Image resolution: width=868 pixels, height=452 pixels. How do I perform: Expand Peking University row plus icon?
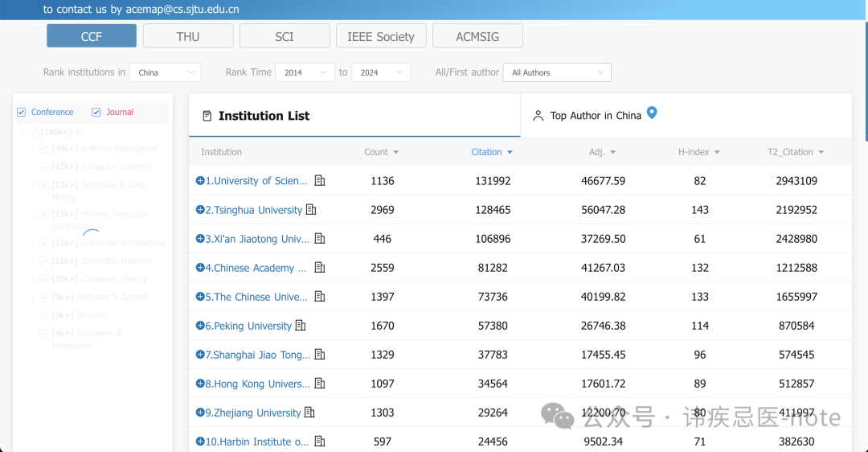(x=200, y=325)
